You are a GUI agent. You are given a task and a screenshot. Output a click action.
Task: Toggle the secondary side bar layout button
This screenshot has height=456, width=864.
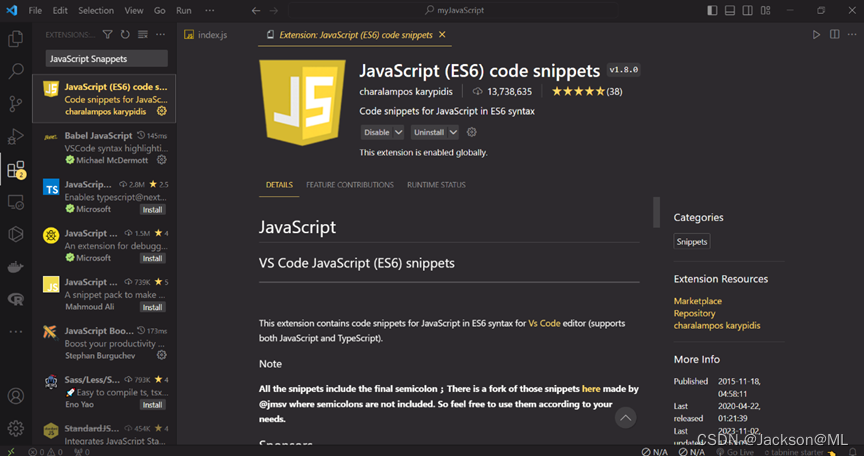click(x=748, y=10)
